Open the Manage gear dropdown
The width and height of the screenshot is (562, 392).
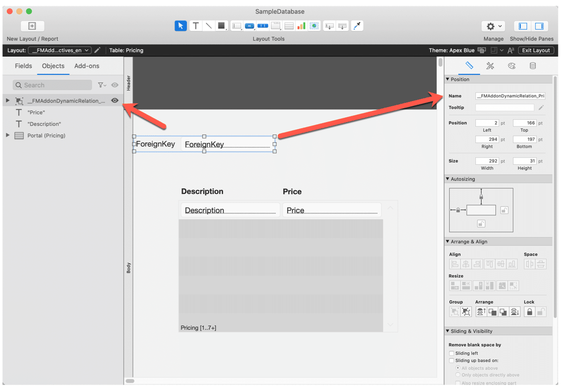493,27
